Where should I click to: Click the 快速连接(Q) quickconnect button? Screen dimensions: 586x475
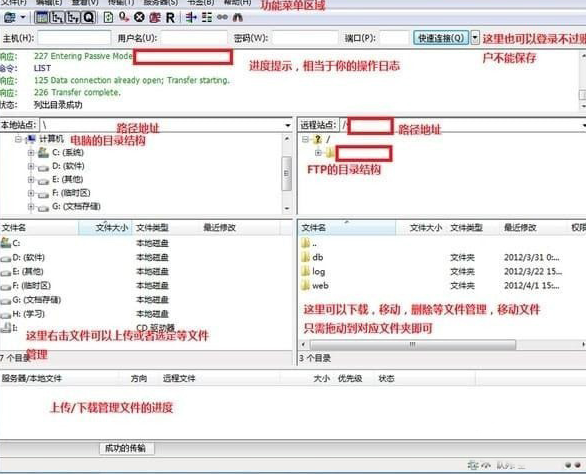(x=441, y=38)
